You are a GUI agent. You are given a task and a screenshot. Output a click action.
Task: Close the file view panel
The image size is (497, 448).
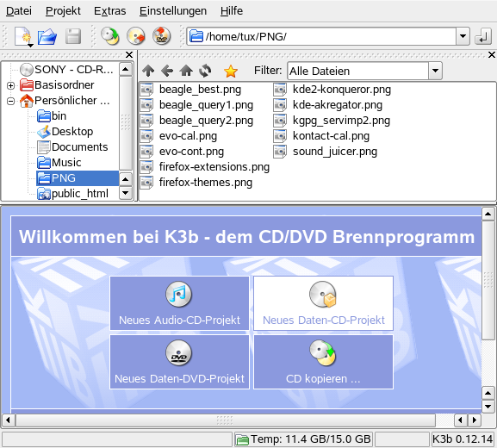pos(492,55)
